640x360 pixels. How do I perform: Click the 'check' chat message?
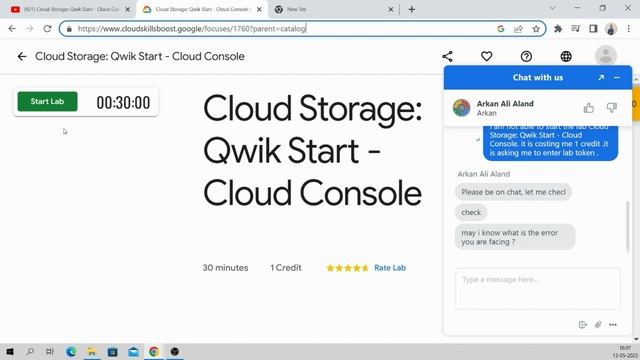471,212
